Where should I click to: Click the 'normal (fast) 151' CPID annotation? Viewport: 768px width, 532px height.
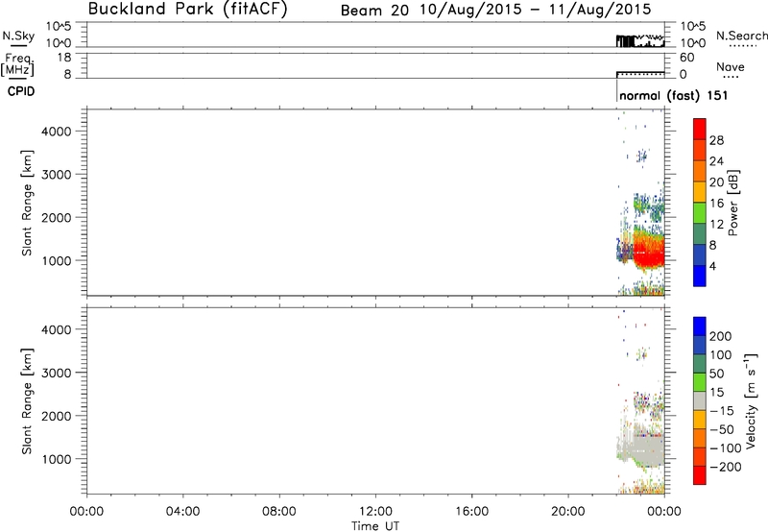[674, 95]
